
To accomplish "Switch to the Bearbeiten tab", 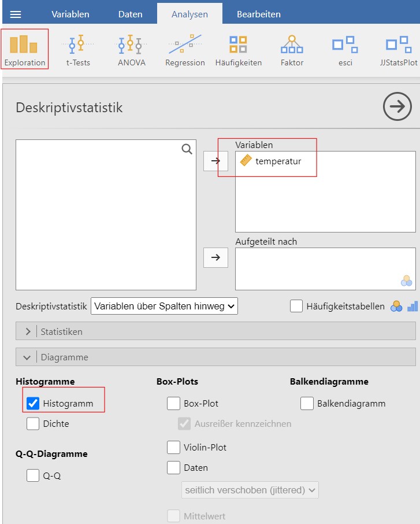I will (259, 14).
